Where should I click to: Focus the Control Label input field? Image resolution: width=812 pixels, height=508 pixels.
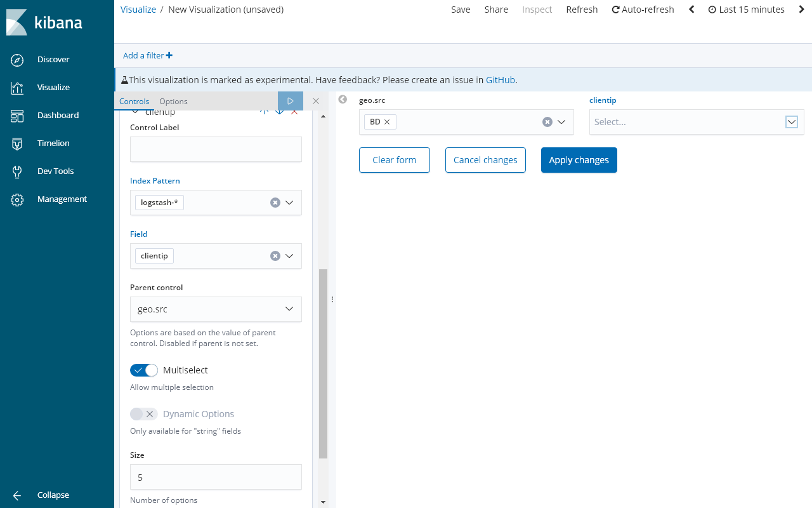click(216, 149)
